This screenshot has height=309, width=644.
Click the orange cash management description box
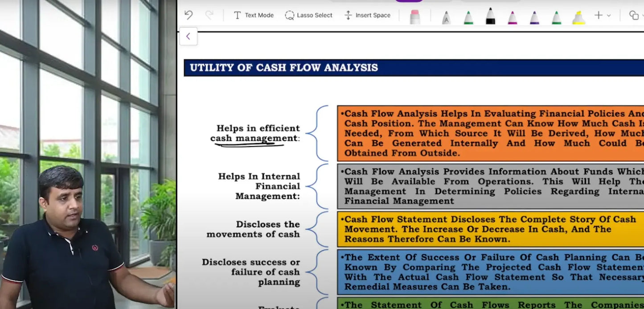[x=490, y=133]
